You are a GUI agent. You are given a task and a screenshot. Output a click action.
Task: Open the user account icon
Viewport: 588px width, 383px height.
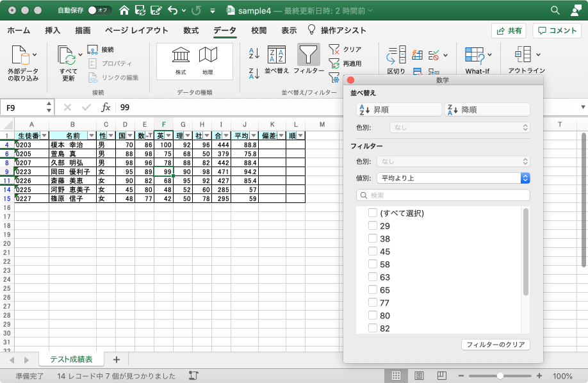click(576, 10)
